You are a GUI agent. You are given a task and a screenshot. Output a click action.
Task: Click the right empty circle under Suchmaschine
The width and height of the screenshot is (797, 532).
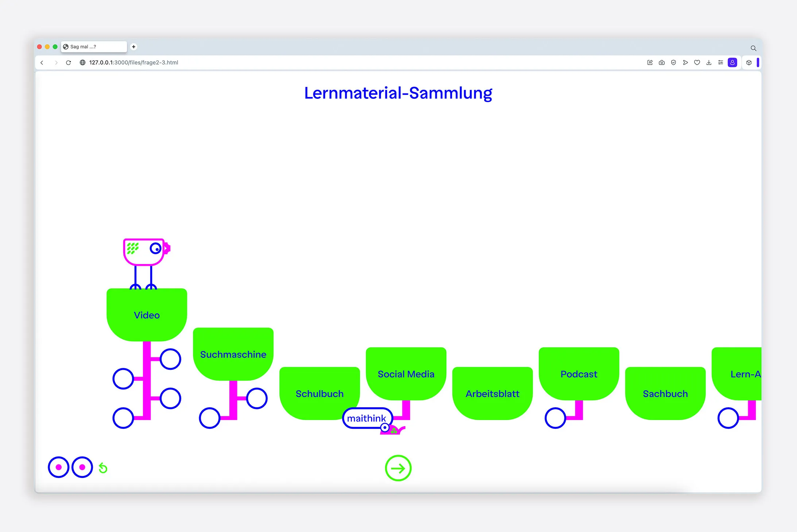pyautogui.click(x=257, y=398)
